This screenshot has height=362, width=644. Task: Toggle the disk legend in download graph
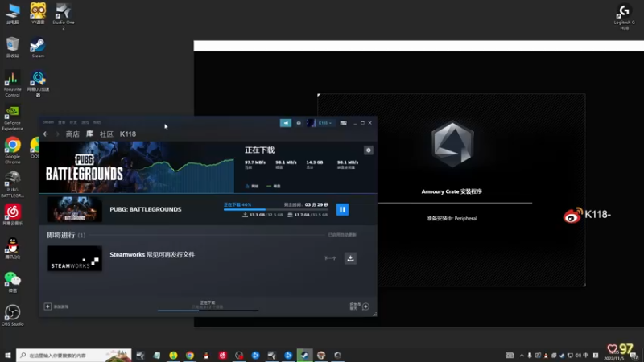(x=274, y=186)
